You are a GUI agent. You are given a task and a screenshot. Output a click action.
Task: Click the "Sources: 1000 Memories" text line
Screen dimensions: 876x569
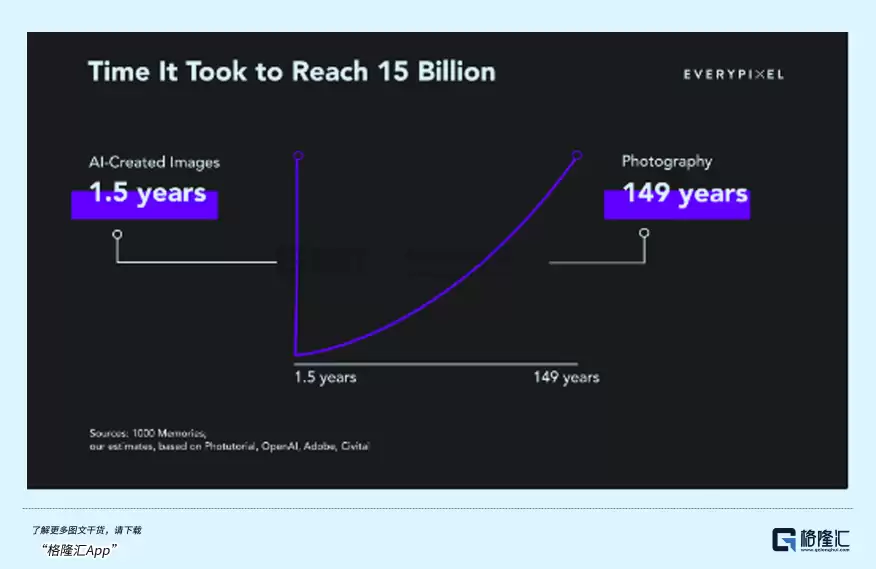pyautogui.click(x=147, y=433)
